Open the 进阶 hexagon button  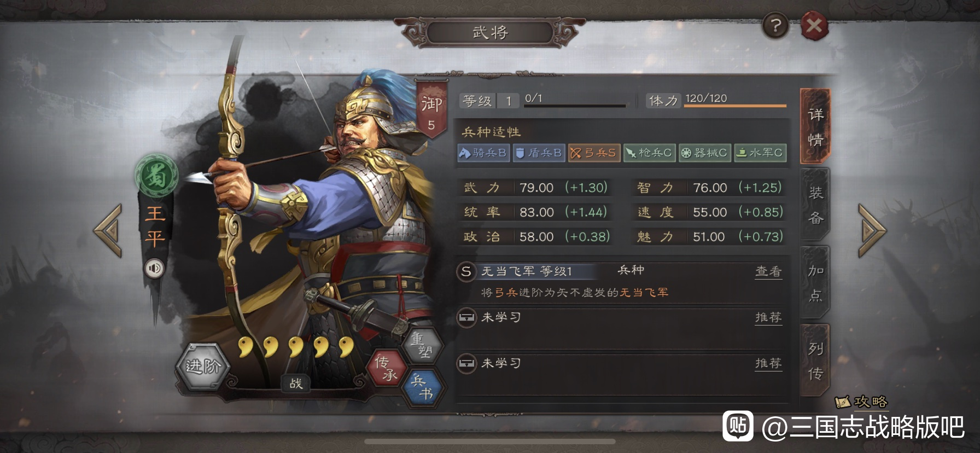point(202,366)
